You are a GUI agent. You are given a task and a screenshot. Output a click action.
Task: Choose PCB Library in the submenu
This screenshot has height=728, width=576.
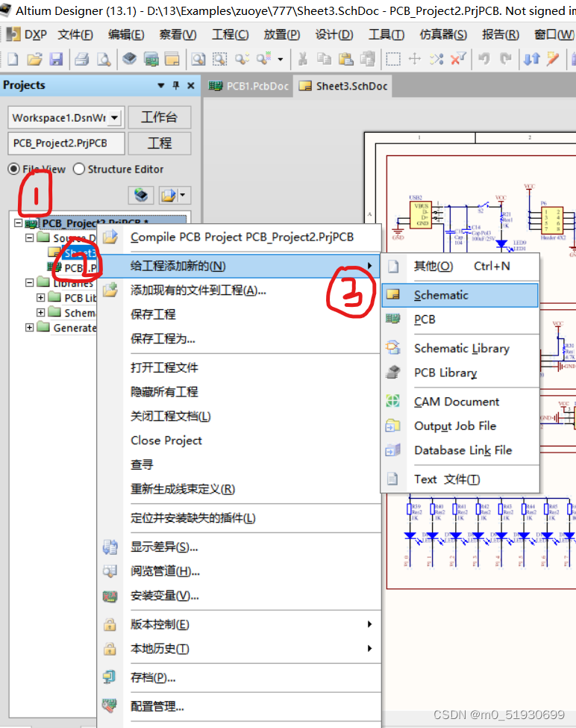click(460, 373)
